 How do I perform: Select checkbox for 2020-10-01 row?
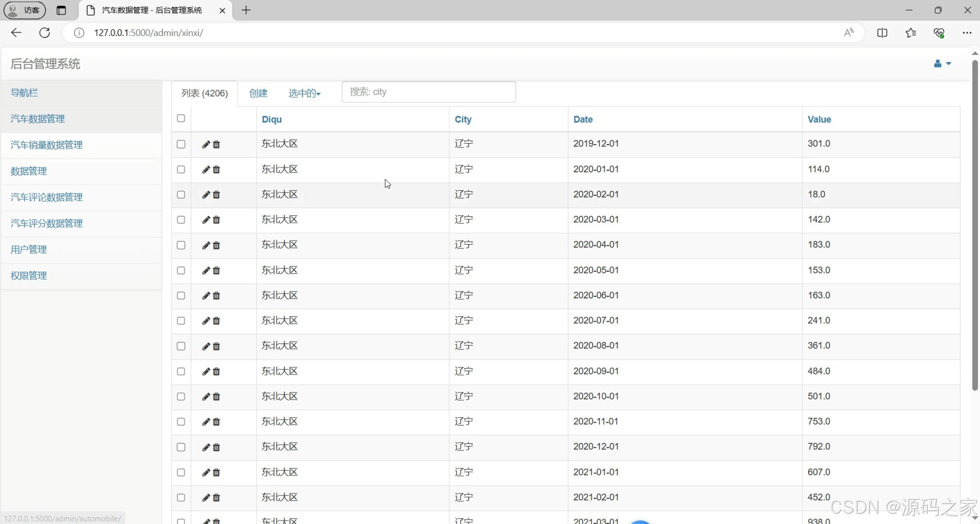[181, 396]
